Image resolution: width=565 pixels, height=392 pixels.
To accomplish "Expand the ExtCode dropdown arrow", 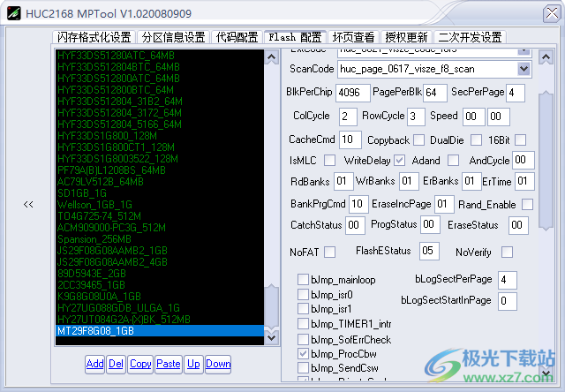I will pyautogui.click(x=524, y=51).
